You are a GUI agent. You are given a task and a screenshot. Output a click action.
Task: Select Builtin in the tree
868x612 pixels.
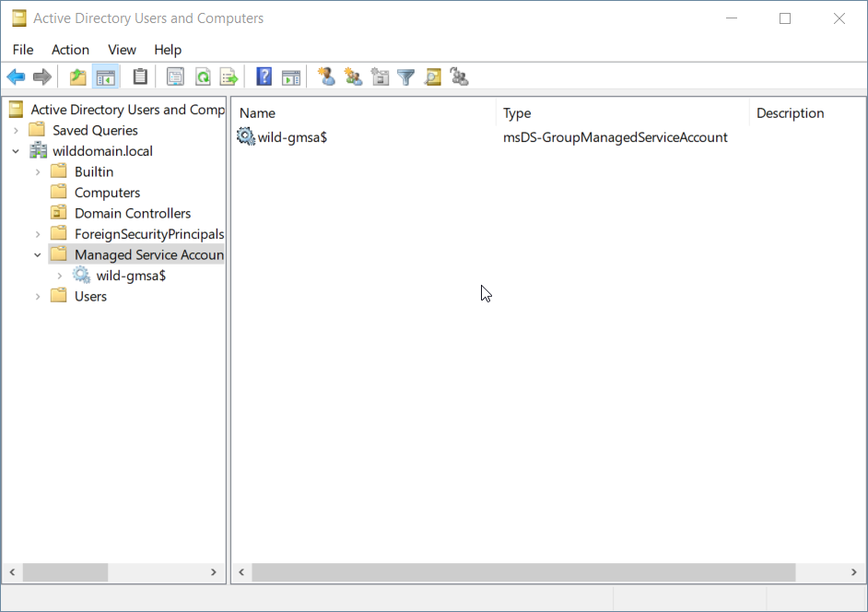click(x=94, y=171)
